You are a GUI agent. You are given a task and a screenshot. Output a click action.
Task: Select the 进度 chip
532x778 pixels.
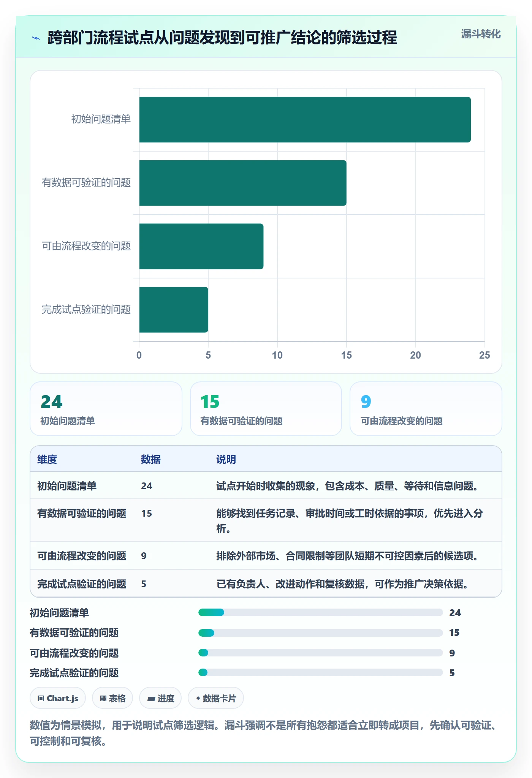(x=160, y=698)
